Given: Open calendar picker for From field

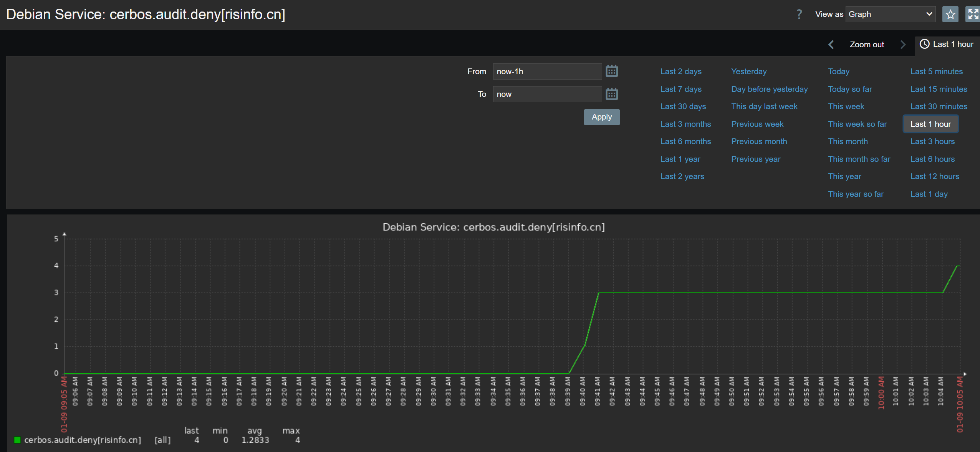Looking at the screenshot, I should coord(612,71).
